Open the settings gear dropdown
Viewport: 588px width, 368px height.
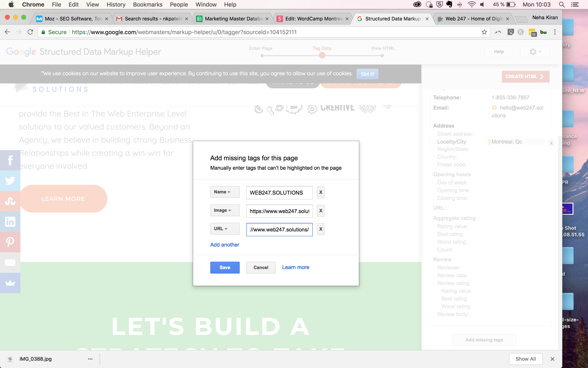[x=535, y=52]
